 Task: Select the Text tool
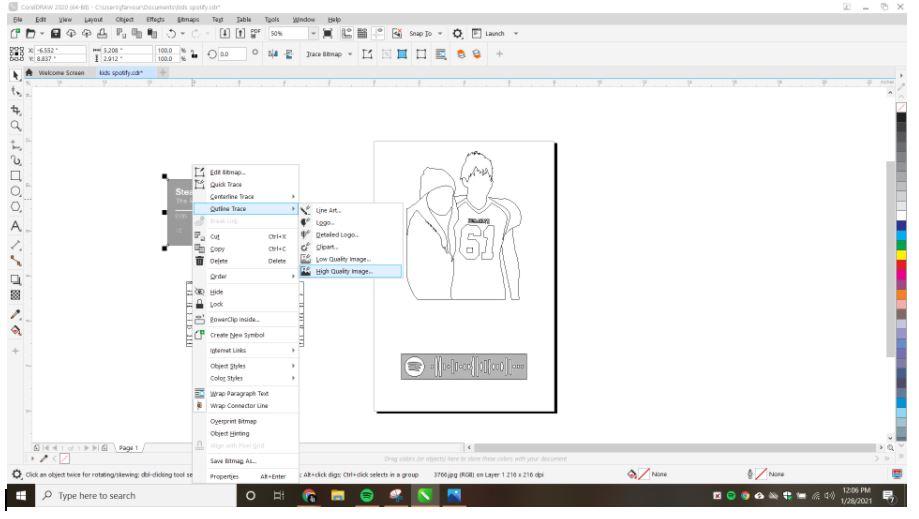click(16, 226)
